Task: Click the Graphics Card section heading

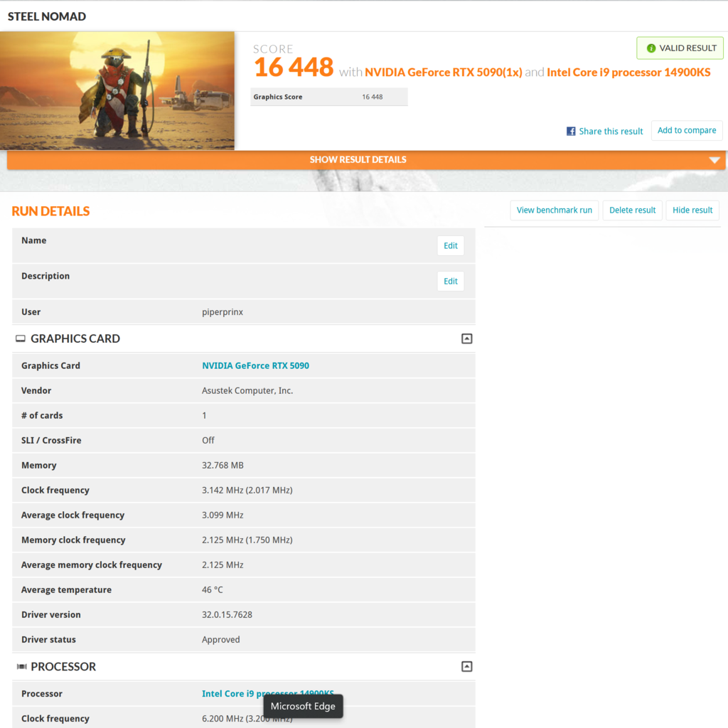Action: point(75,339)
